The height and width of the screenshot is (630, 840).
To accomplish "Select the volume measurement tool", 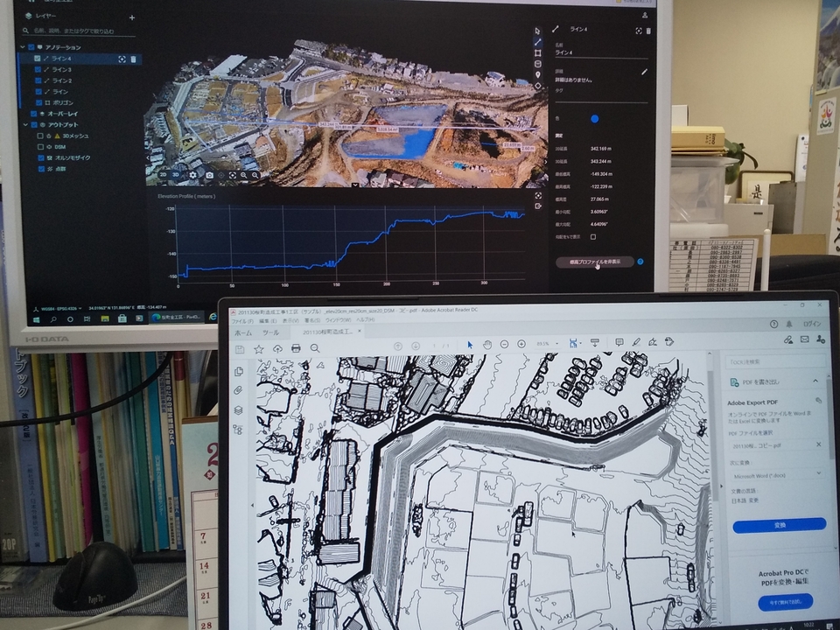I will pyautogui.click(x=537, y=64).
